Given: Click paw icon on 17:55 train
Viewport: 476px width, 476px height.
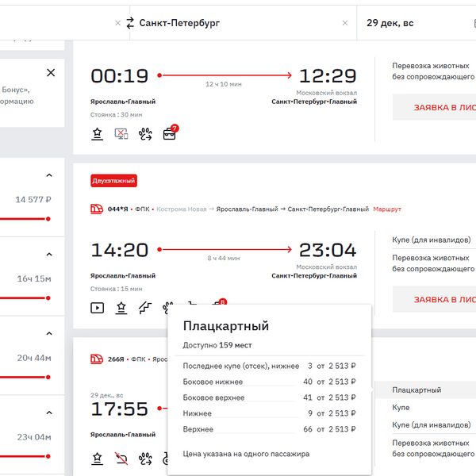Looking at the screenshot, I should pos(145,459).
